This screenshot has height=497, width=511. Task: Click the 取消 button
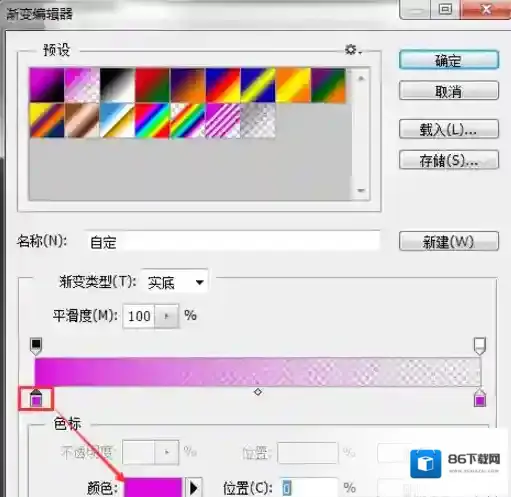tap(449, 91)
